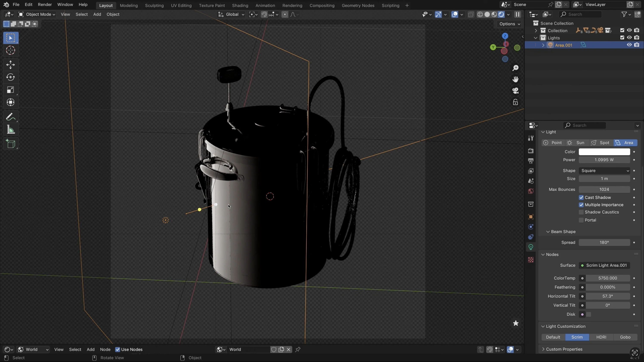Switch to the Shading workspace tab
Viewport: 644px width, 362px height.
click(x=240, y=5)
